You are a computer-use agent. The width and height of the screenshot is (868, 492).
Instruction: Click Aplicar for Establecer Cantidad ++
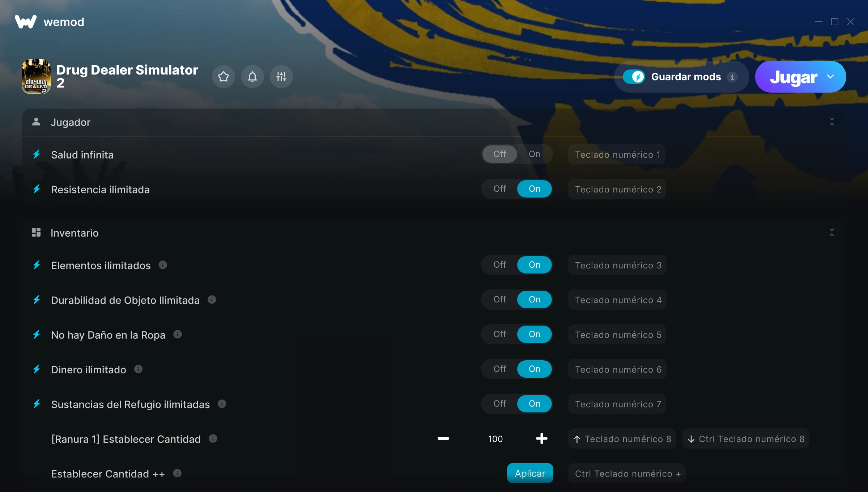tap(530, 473)
